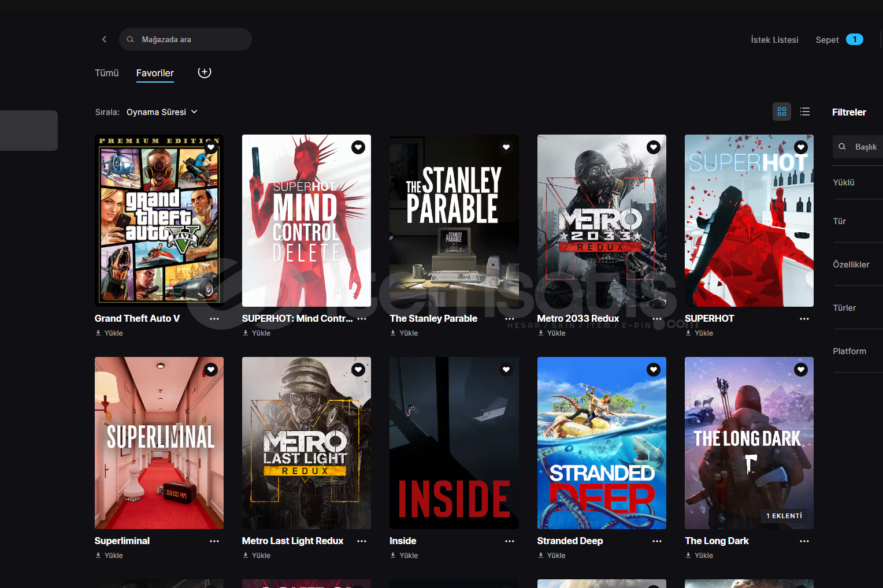This screenshot has height=588, width=883.
Task: Go back with the left chevron arrow
Action: click(x=104, y=39)
